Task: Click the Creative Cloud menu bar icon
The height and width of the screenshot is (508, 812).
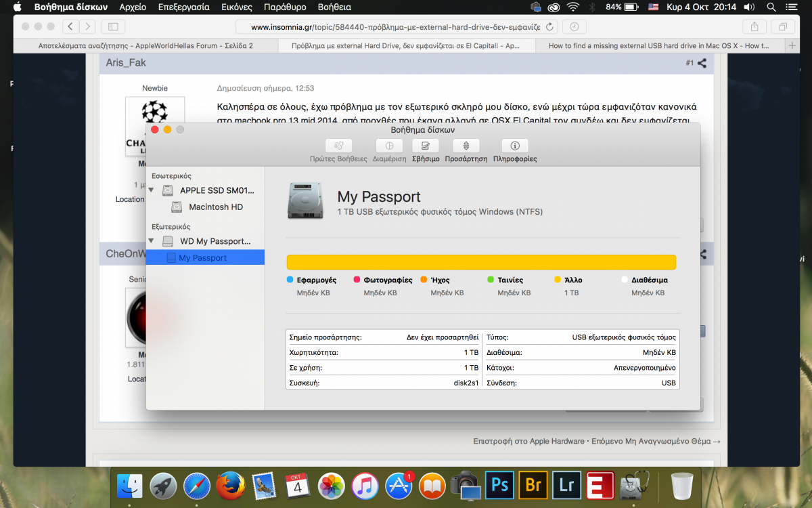Action: 554,7
